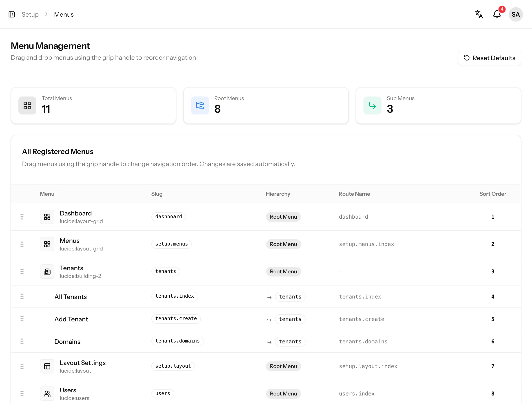Click the Hierarchy column header

tap(278, 194)
